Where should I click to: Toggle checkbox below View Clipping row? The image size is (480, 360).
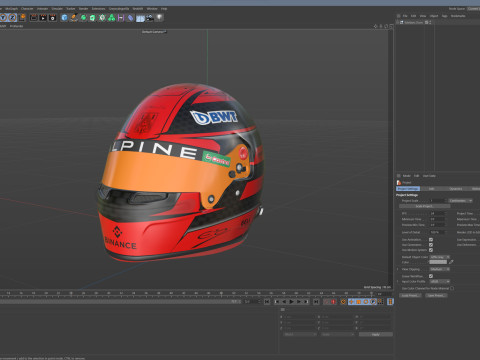tap(431, 276)
